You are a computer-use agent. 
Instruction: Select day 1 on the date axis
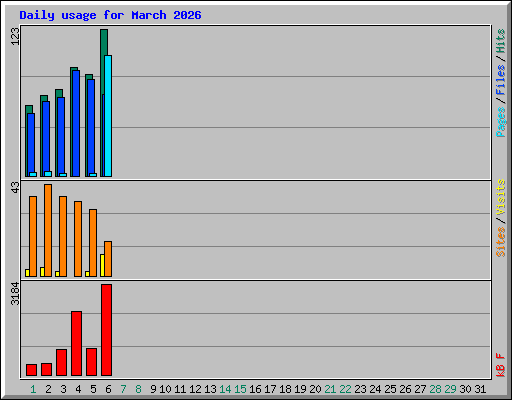coord(33,389)
